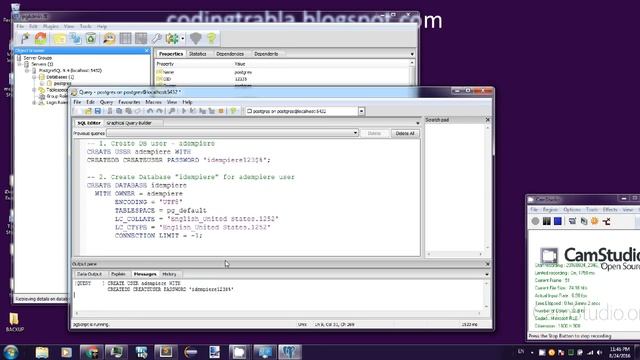Select the Dependencies tab in pgAdmin
640x360 pixels.
point(230,54)
